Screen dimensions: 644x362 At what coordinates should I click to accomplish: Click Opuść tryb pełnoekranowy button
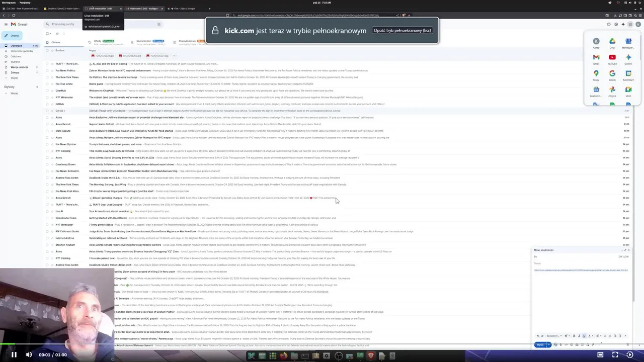(x=402, y=30)
